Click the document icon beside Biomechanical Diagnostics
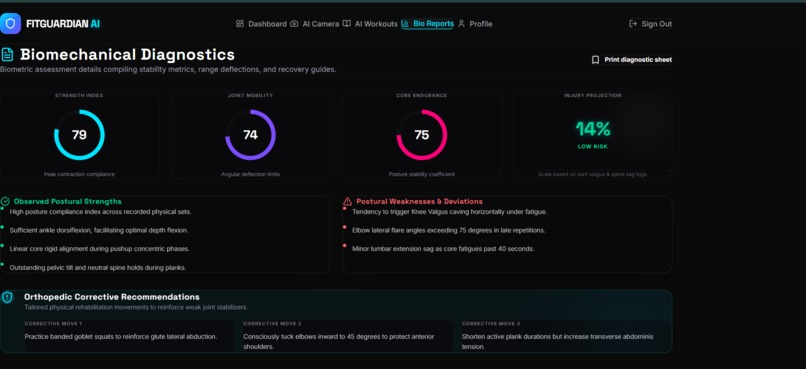This screenshot has width=806, height=369. (7, 54)
